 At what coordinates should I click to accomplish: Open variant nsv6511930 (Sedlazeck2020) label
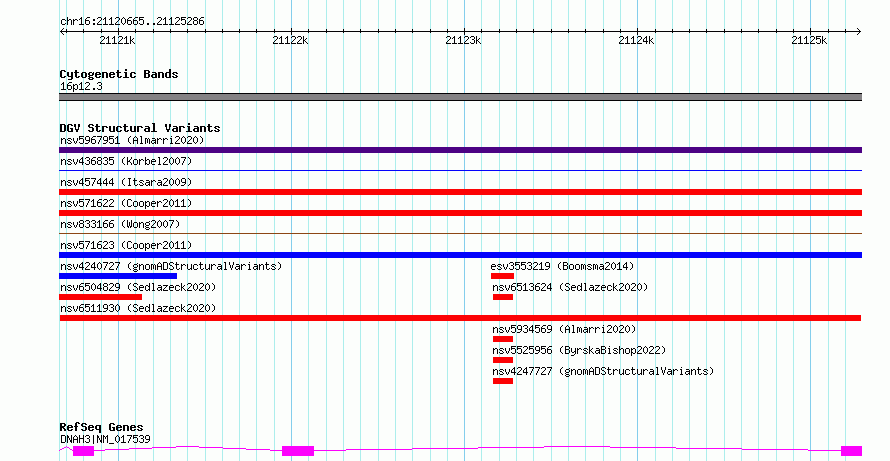tap(138, 308)
